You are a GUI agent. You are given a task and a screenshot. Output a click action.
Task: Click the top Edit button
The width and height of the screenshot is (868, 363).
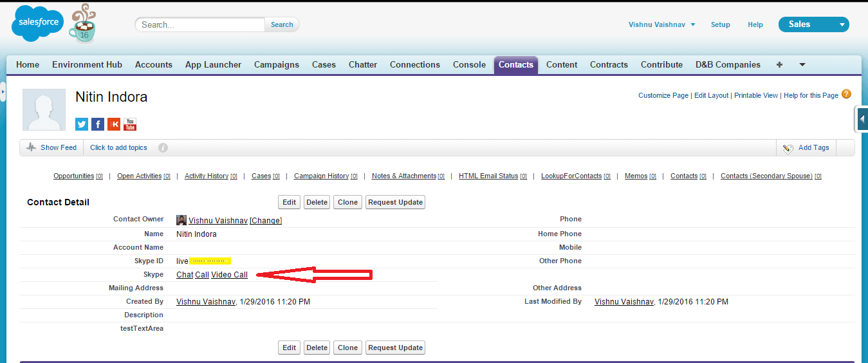[290, 202]
